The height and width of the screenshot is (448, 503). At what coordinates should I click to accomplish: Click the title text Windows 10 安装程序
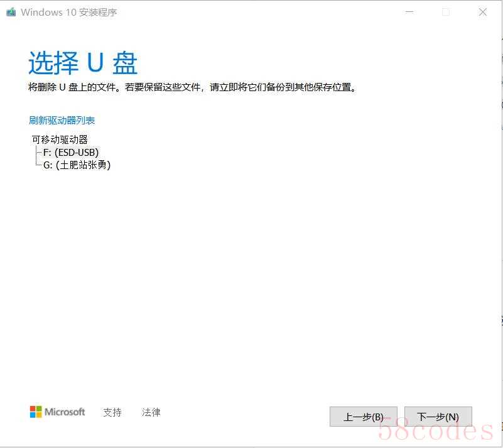69,12
